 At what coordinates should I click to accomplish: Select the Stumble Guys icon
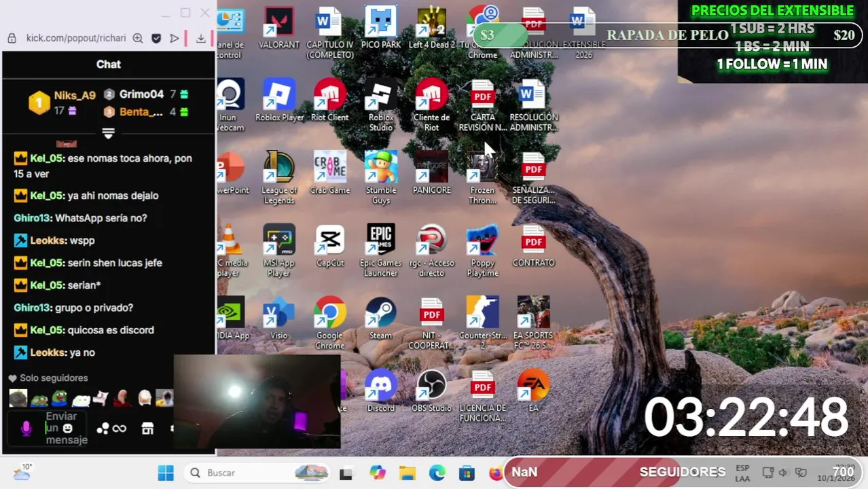380,179
